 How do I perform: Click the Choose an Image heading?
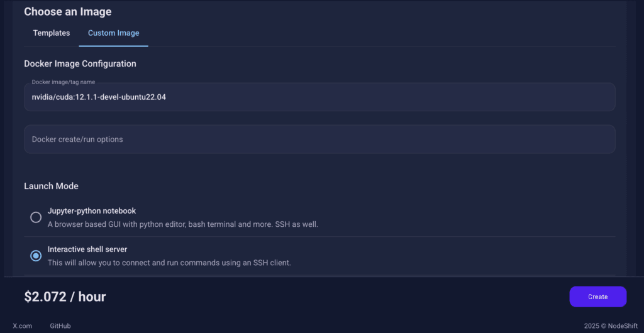[67, 11]
